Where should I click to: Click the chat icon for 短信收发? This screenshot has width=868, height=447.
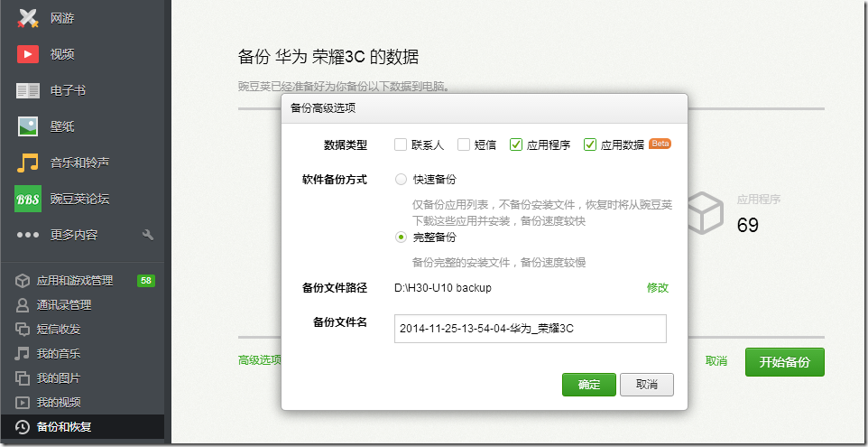(23, 329)
